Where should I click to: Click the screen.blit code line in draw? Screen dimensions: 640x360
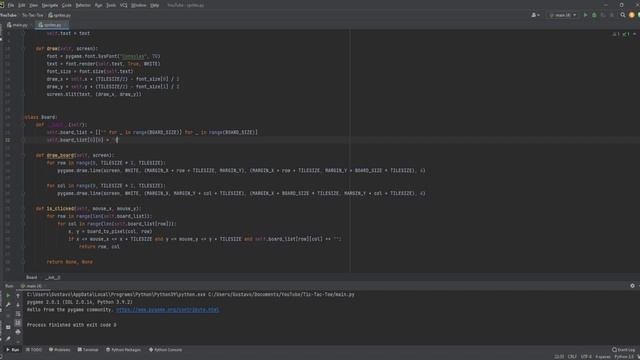coord(94,94)
